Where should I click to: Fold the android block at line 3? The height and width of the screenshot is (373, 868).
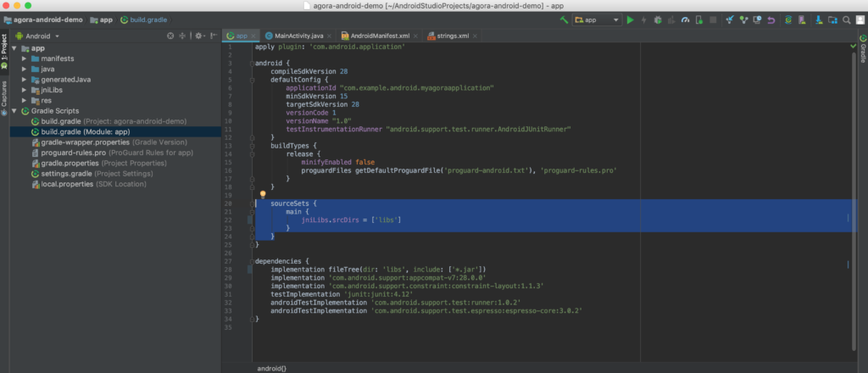coord(252,64)
